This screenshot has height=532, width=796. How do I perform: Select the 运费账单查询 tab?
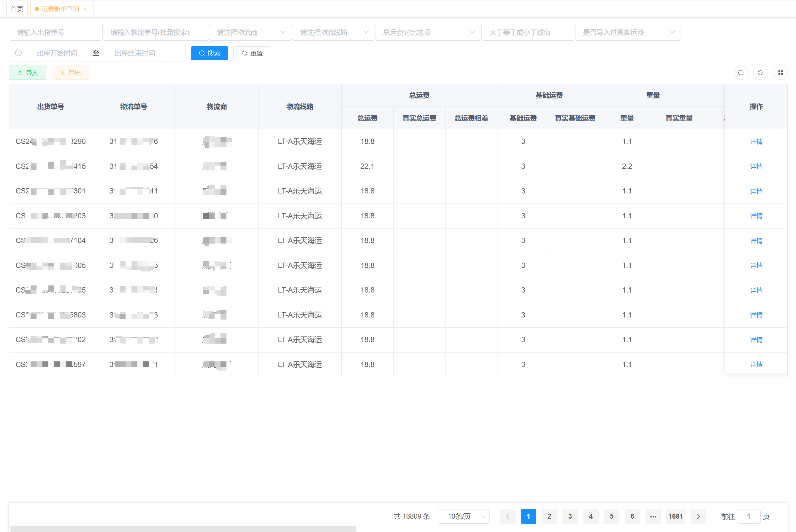coord(60,9)
